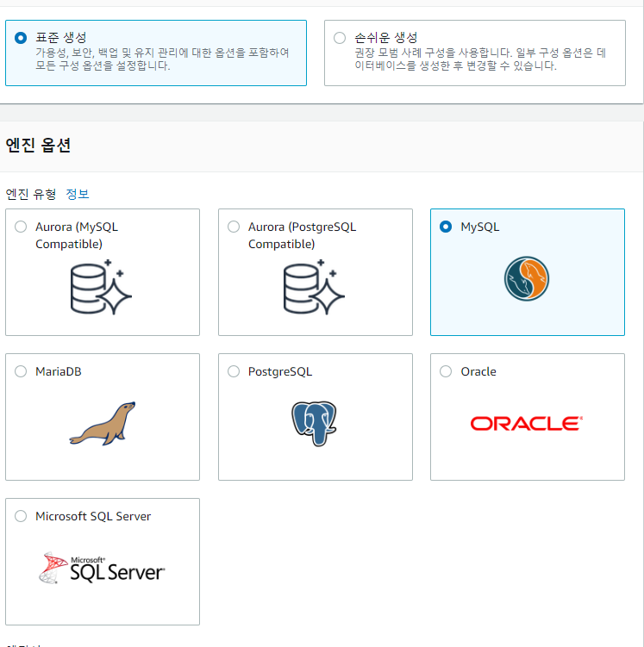Click the Microsoft SQL Server logo
Image resolution: width=644 pixels, height=647 pixels.
(x=102, y=569)
